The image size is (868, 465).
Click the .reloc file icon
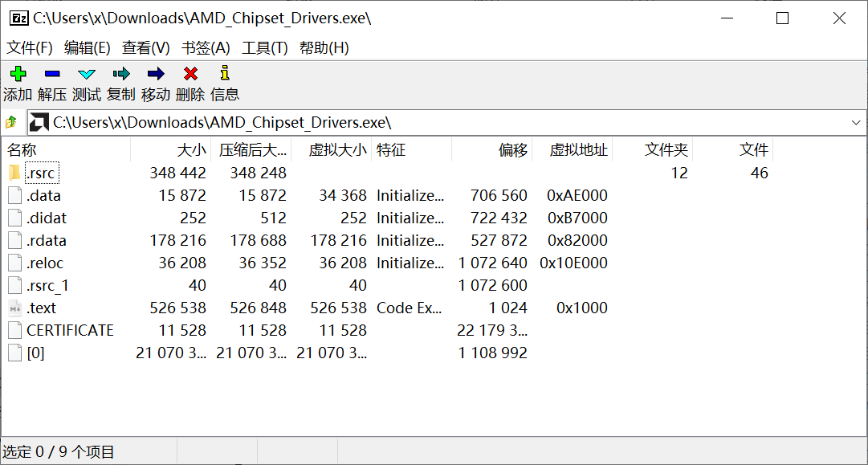point(15,263)
